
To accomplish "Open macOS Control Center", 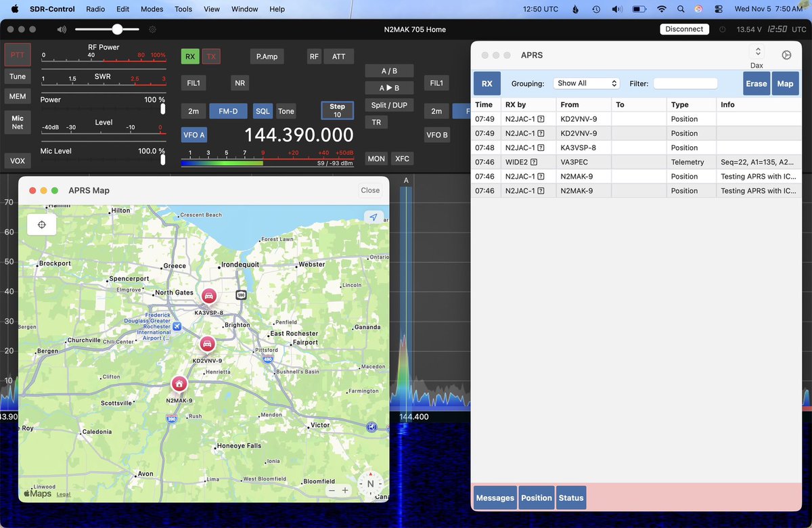I will coord(718,9).
